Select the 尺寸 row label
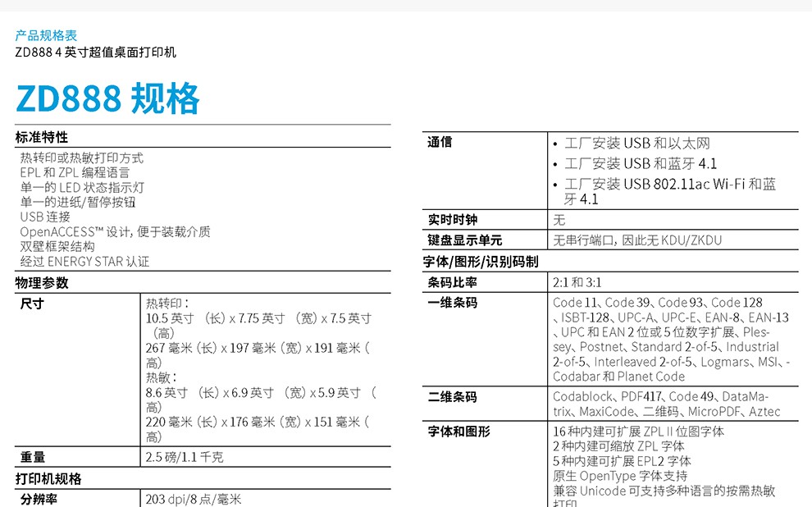 (31, 304)
